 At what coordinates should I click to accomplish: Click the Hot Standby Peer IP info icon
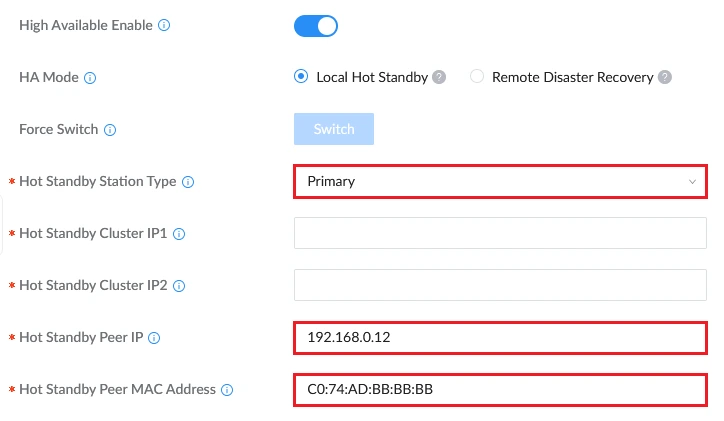pos(154,338)
